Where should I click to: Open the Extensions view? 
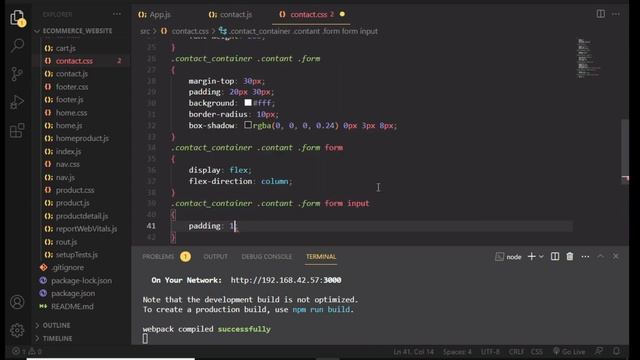point(17,131)
